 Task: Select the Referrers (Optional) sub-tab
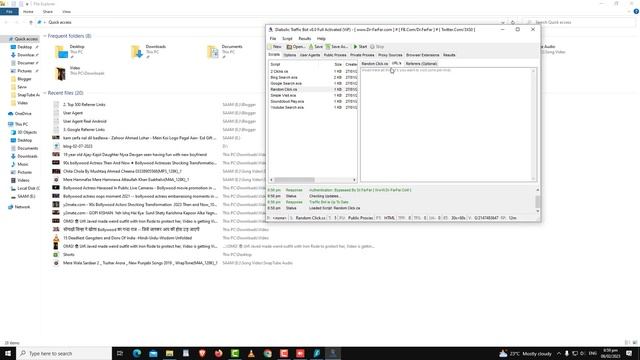(x=421, y=64)
